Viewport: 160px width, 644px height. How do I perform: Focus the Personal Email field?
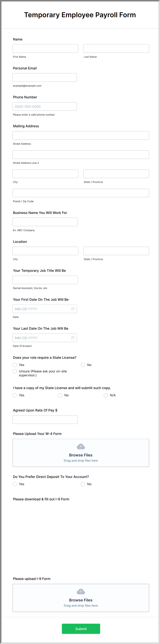tap(45, 77)
